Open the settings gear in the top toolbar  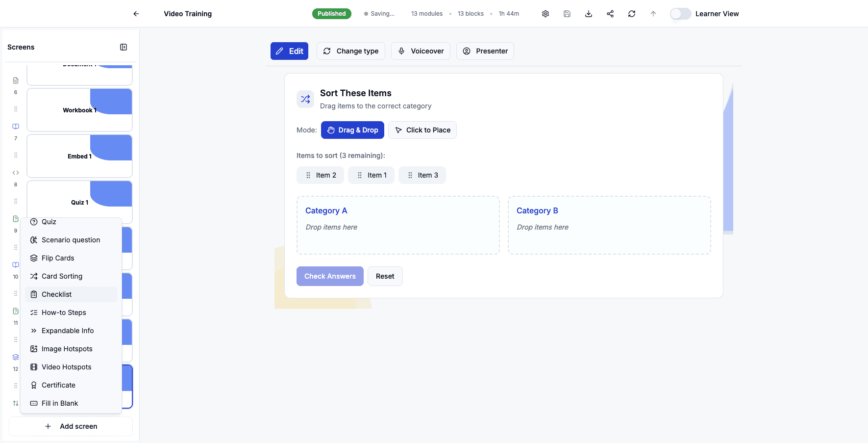(546, 13)
